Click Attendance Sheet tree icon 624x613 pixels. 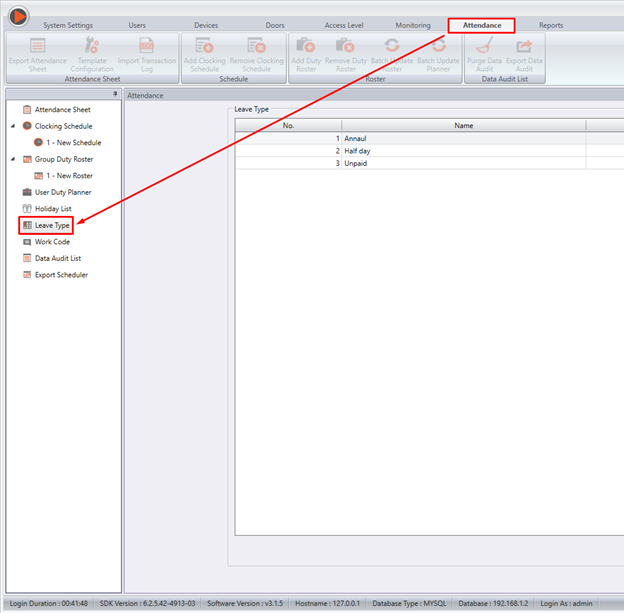pyautogui.click(x=27, y=109)
